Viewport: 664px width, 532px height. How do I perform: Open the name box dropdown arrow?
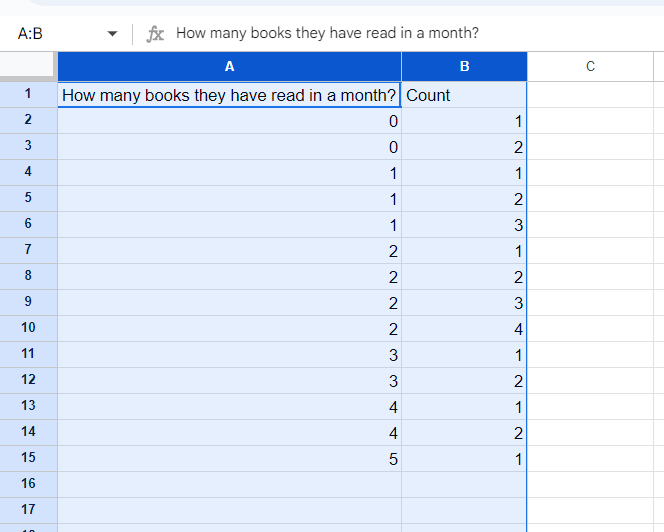point(112,34)
